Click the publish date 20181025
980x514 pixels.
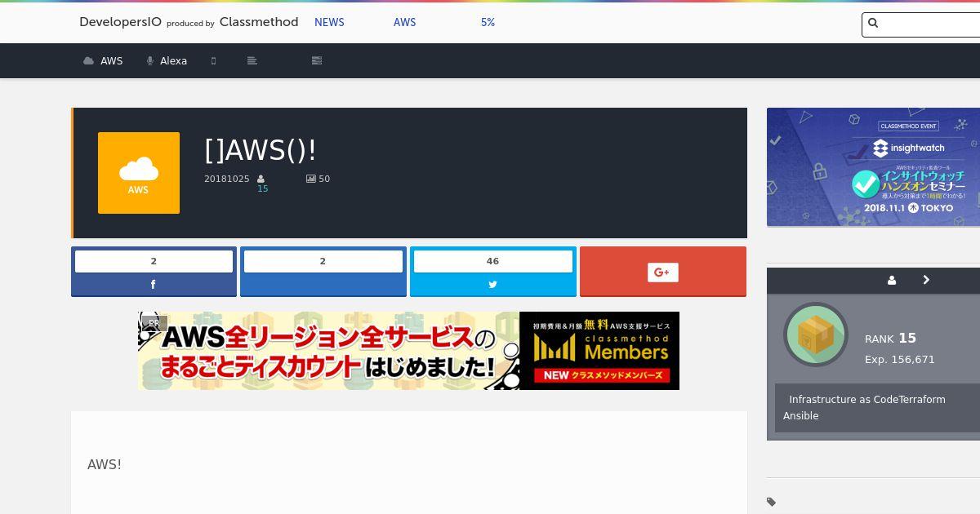[227, 179]
